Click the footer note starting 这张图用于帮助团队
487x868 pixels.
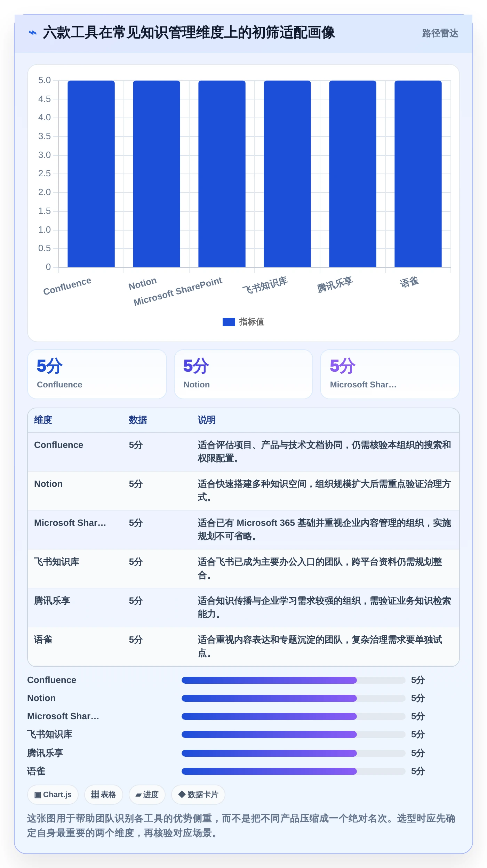(x=241, y=826)
